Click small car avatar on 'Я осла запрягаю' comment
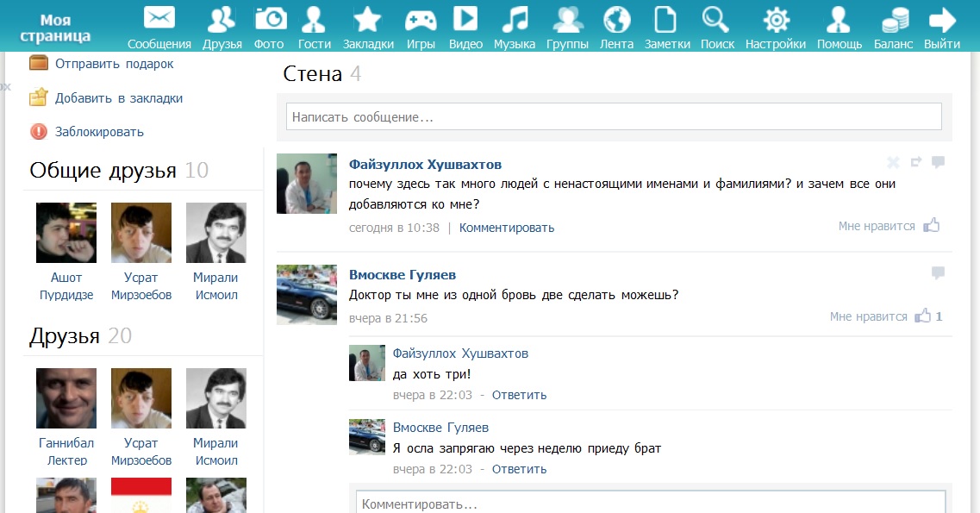 [367, 437]
